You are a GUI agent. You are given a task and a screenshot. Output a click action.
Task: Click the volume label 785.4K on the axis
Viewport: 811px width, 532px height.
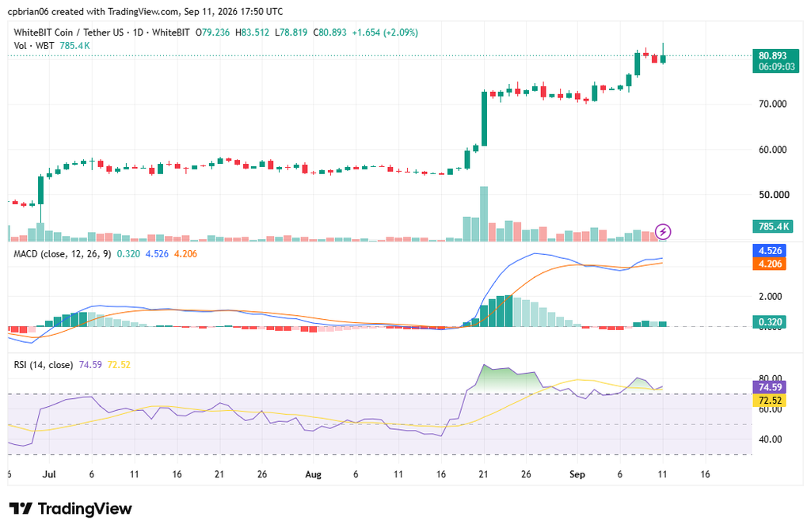pos(773,226)
